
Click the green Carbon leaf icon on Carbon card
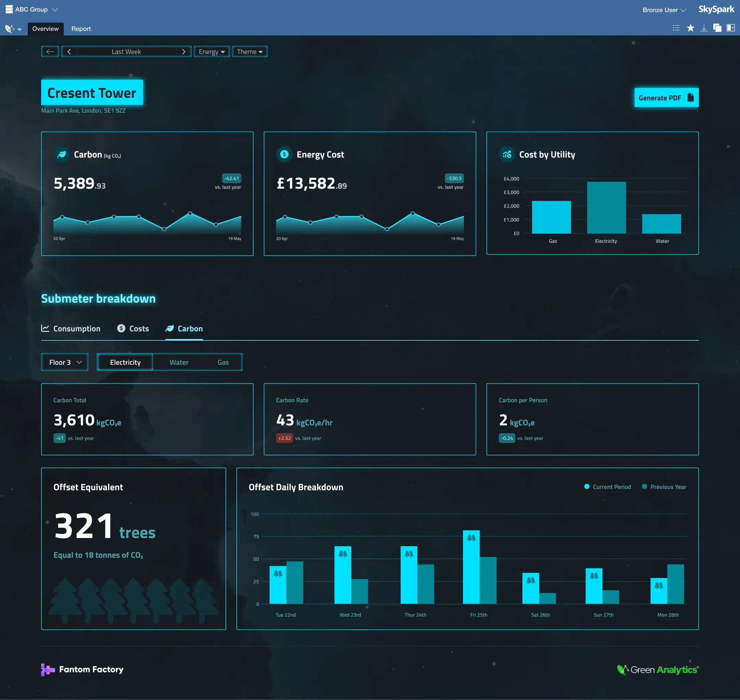(x=62, y=154)
